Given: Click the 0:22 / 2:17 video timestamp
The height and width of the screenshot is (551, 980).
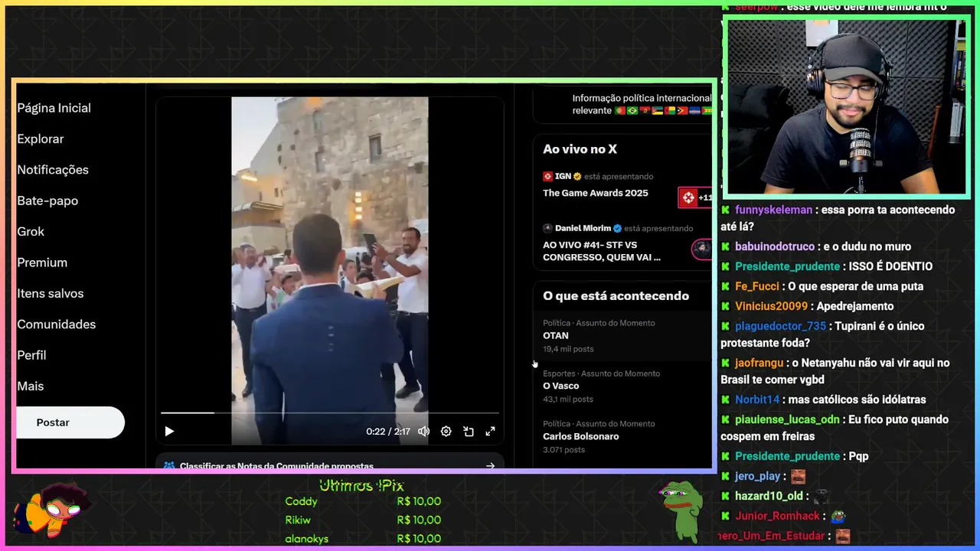Looking at the screenshot, I should pos(387,432).
